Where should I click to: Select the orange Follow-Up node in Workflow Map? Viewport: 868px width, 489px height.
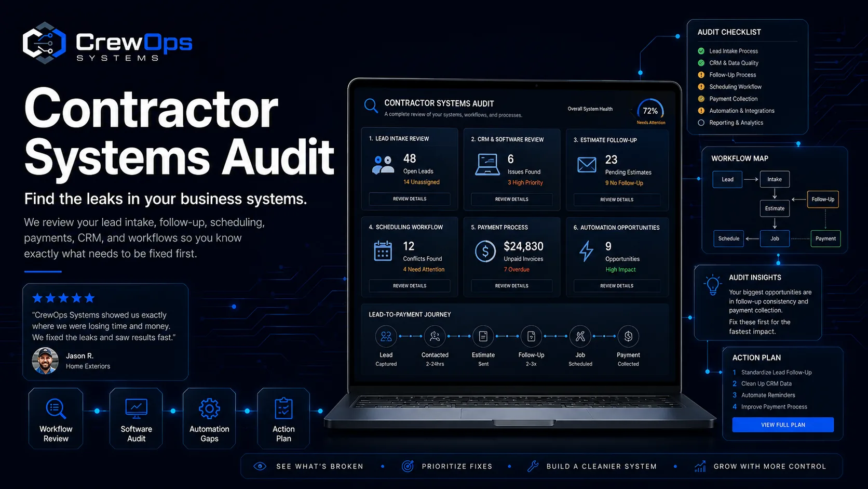(x=823, y=199)
